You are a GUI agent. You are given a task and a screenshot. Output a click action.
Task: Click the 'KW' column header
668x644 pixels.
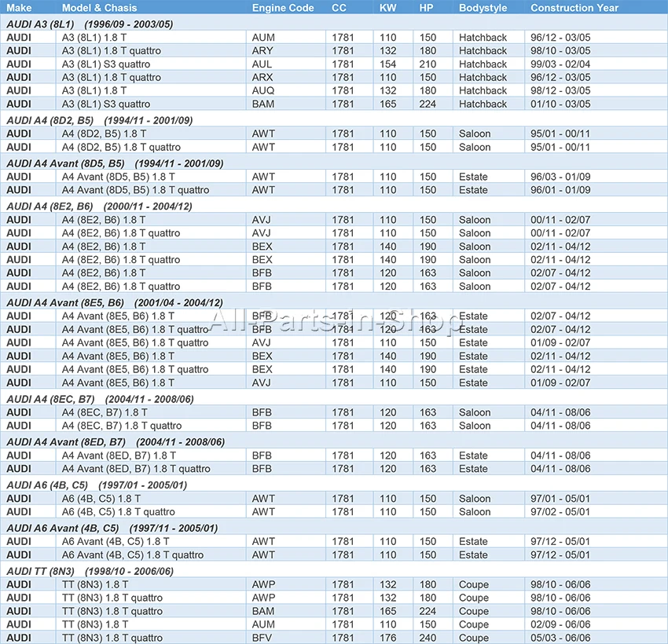coord(387,8)
